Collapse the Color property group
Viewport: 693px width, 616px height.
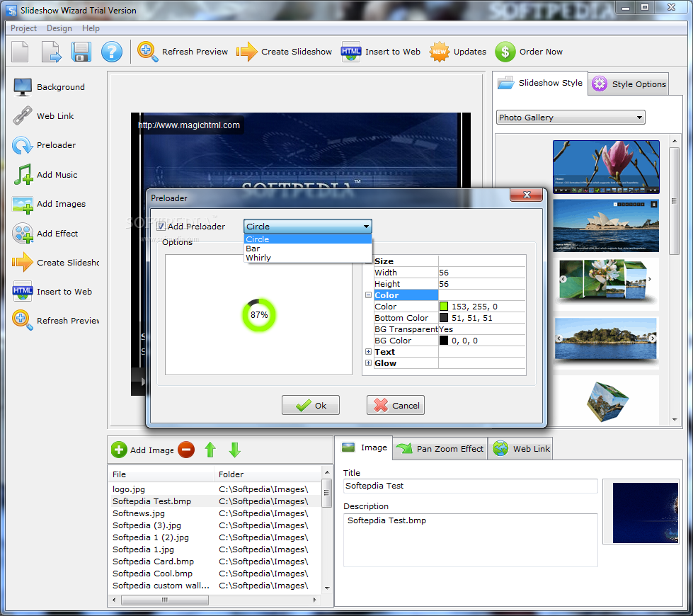tap(368, 295)
